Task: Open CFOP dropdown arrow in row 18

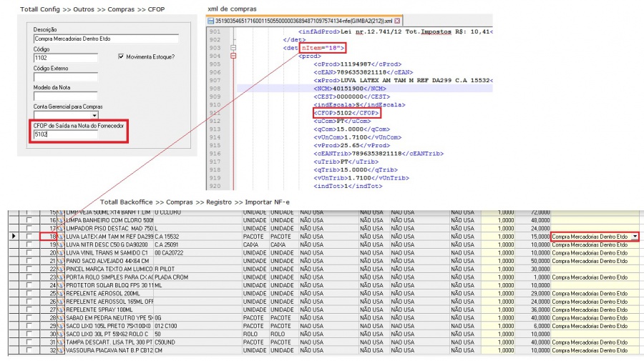Action: (635, 236)
